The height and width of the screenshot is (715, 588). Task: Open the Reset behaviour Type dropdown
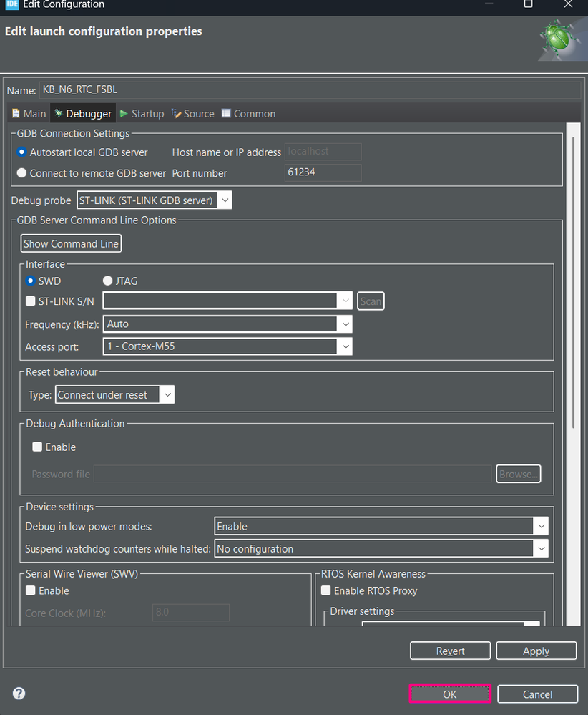115,395
